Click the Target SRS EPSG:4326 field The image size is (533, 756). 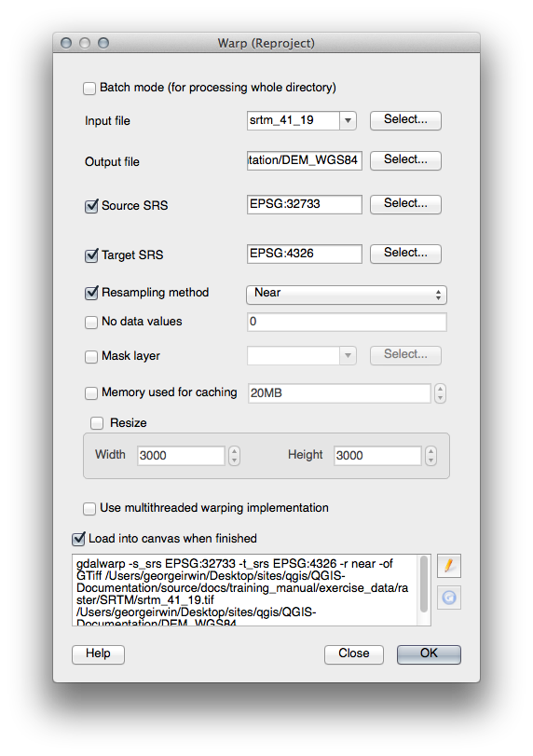(305, 254)
